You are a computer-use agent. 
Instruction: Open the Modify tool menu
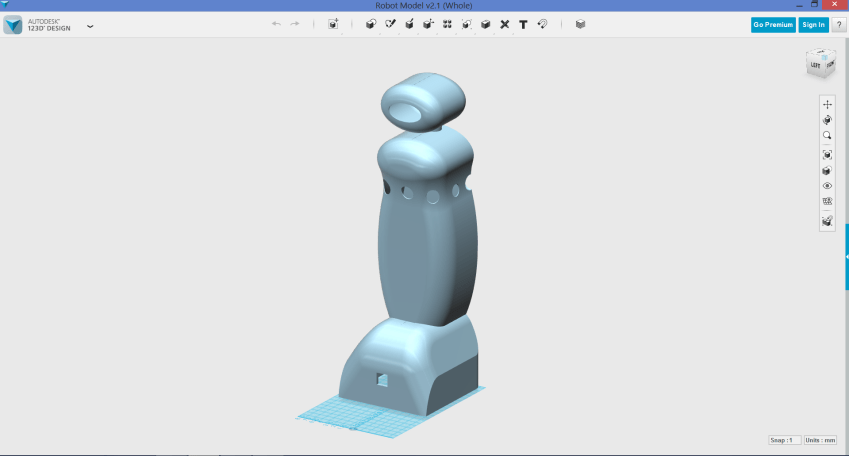pyautogui.click(x=428, y=24)
